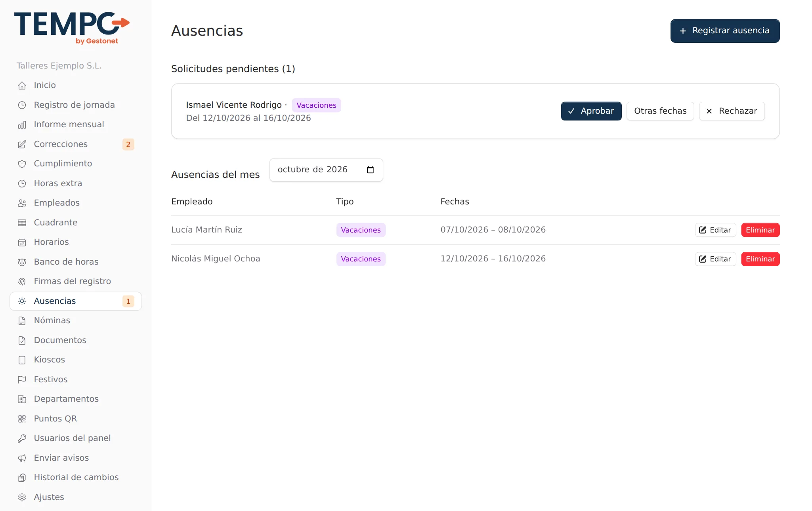Image resolution: width=812 pixels, height=511 pixels.
Task: Click the fingerprint icon for Firmas del registro
Action: coord(22,282)
